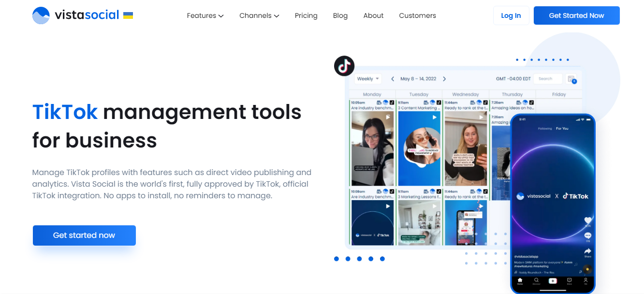Click the Vista Social wave logo icon
Viewport: 644px width, 294px height.
41,15
